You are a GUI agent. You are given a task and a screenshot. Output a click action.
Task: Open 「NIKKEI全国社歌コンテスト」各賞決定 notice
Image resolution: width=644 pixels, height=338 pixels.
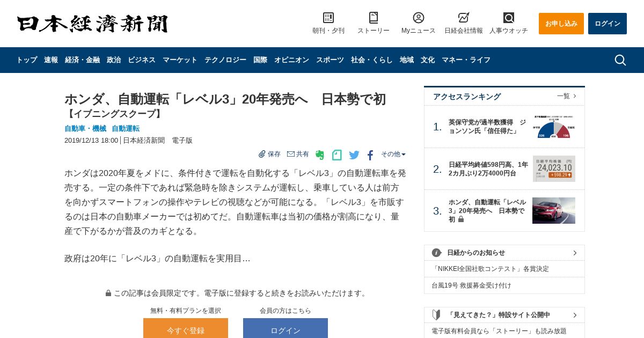pyautogui.click(x=491, y=269)
